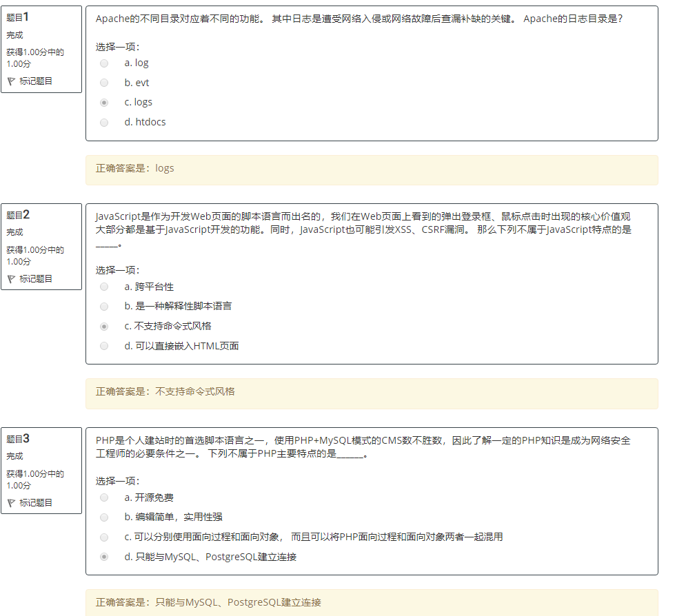This screenshot has height=616, width=686.
Task: Select option b. evt in question 1
Action: click(104, 83)
